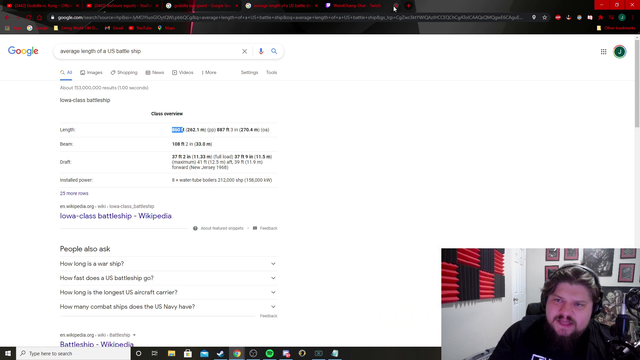Image resolution: width=640 pixels, height=360 pixels.
Task: Select the All results tab
Action: click(66, 73)
